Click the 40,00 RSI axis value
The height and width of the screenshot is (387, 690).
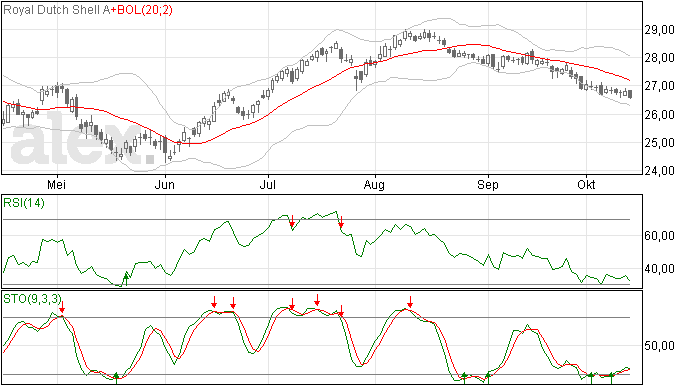[659, 269]
